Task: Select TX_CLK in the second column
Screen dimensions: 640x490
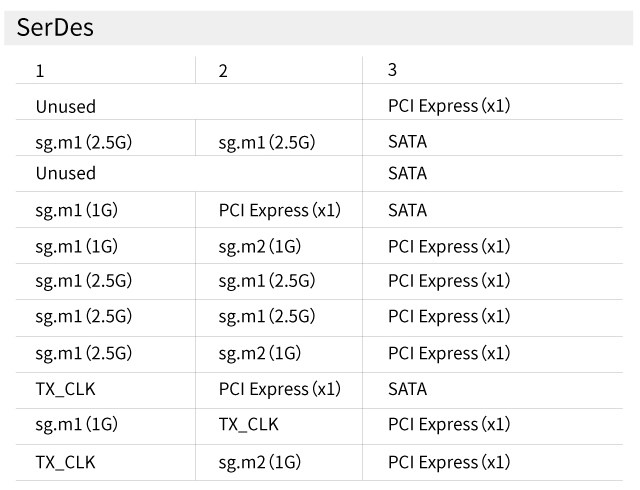Action: pos(248,425)
